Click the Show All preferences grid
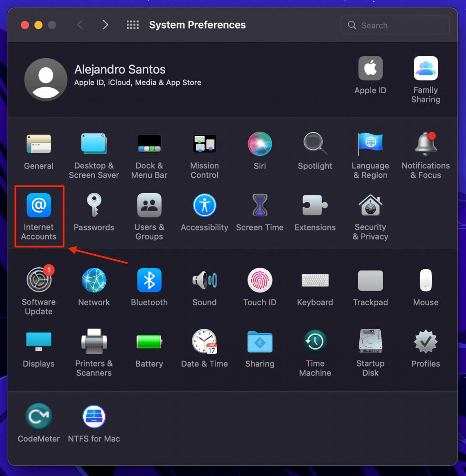 pyautogui.click(x=133, y=25)
